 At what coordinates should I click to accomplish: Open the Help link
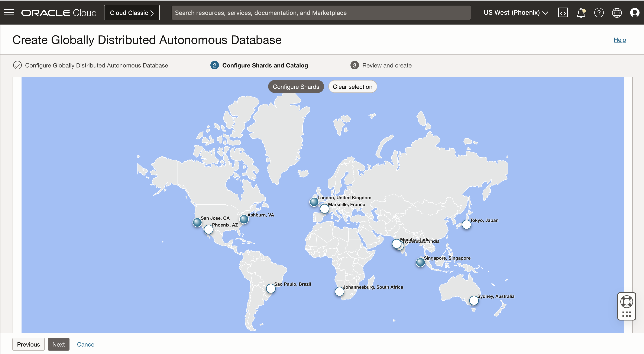(x=620, y=39)
